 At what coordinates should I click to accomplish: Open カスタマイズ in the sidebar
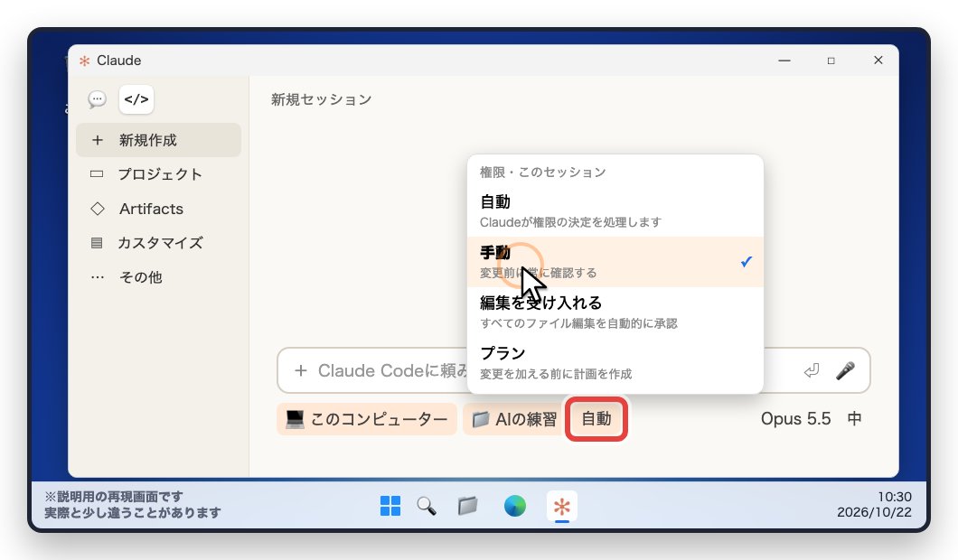pyautogui.click(x=159, y=242)
